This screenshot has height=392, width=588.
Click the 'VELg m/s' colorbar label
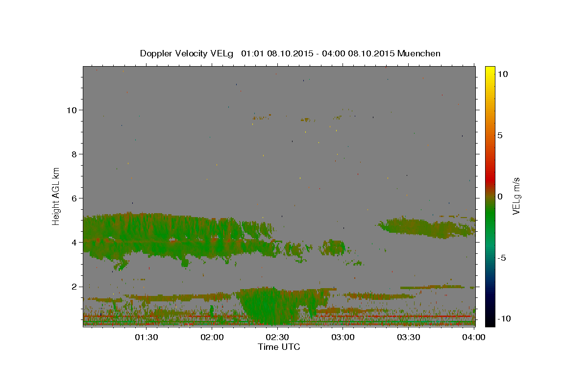[x=516, y=196]
